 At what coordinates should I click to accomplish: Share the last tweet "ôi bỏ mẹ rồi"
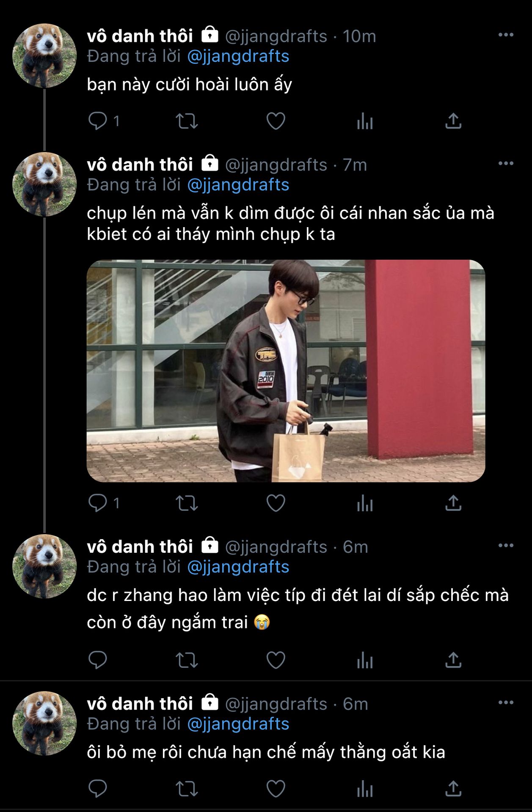(x=453, y=789)
